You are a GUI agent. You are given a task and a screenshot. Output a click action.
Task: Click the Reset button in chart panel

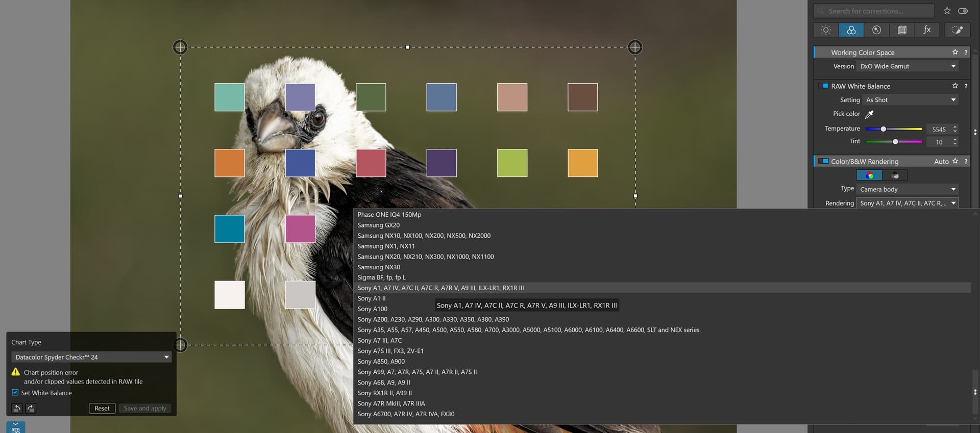point(102,409)
